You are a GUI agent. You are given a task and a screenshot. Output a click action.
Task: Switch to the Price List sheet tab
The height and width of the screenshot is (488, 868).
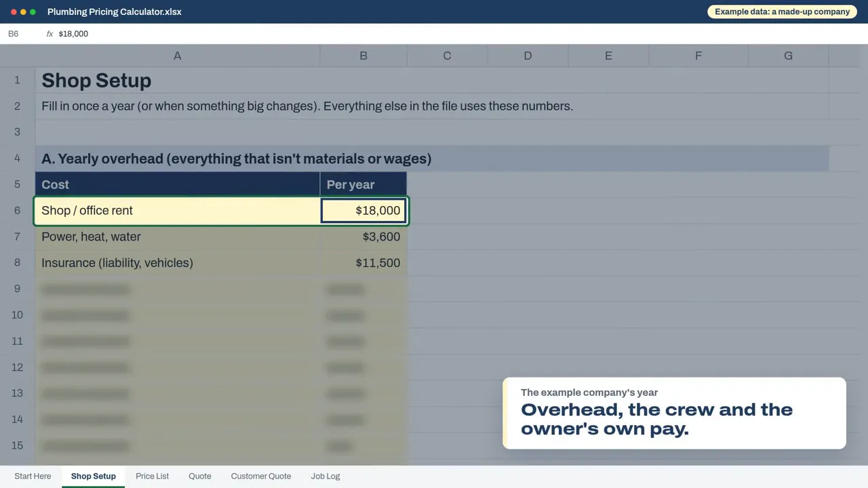(152, 476)
